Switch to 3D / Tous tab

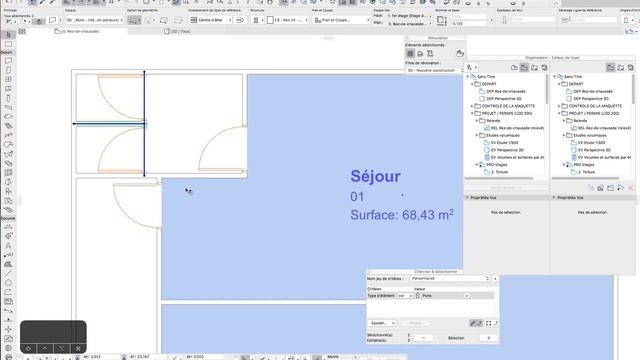point(177,31)
